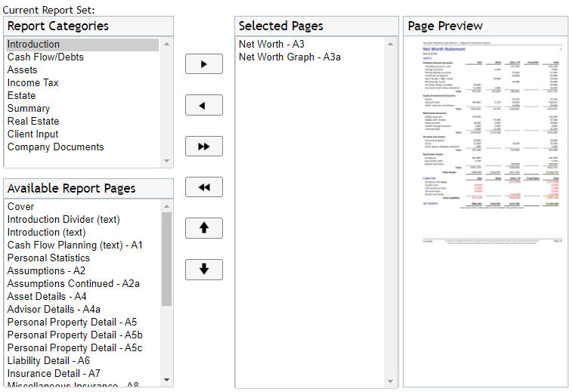Image resolution: width=573 pixels, height=392 pixels.
Task: Select the Cash Flow/Debts report category
Action: [45, 57]
